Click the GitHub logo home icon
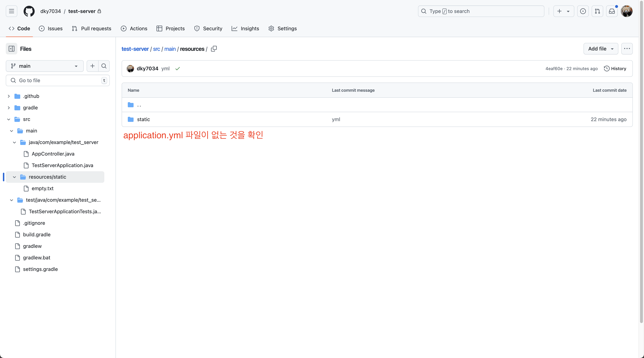This screenshot has height=358, width=644. pos(29,11)
